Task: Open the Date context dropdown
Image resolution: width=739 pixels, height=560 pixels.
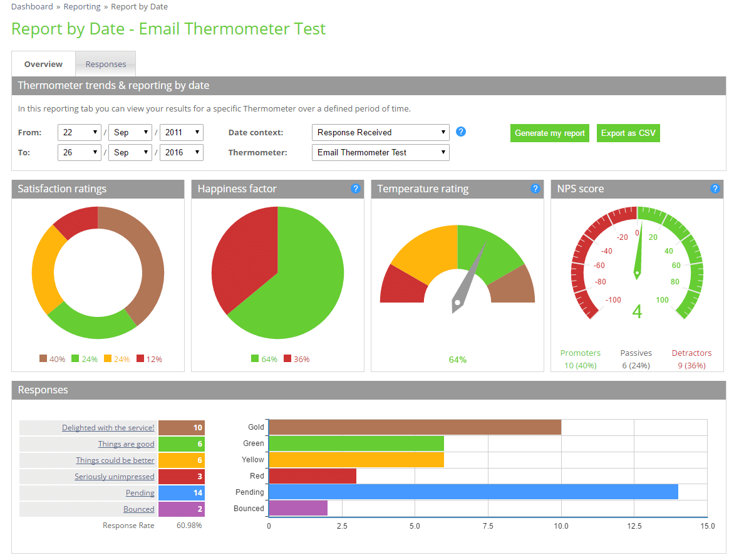Action: pyautogui.click(x=380, y=132)
